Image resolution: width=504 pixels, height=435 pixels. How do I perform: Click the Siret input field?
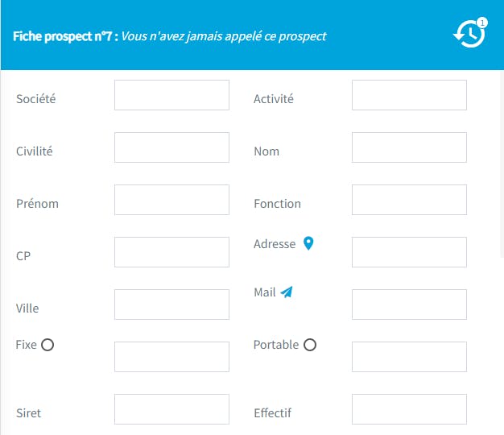coord(171,409)
